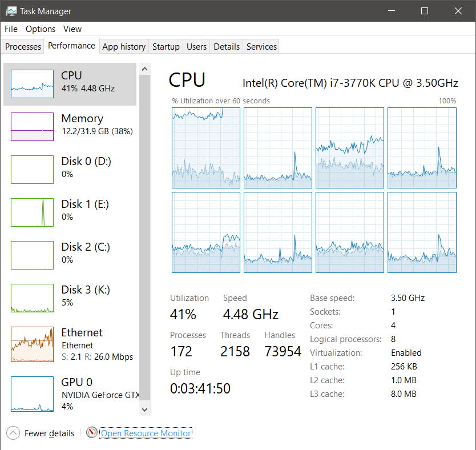Open the Memory usage graph thumbnail
This screenshot has height=450, width=476.
pos(32,127)
